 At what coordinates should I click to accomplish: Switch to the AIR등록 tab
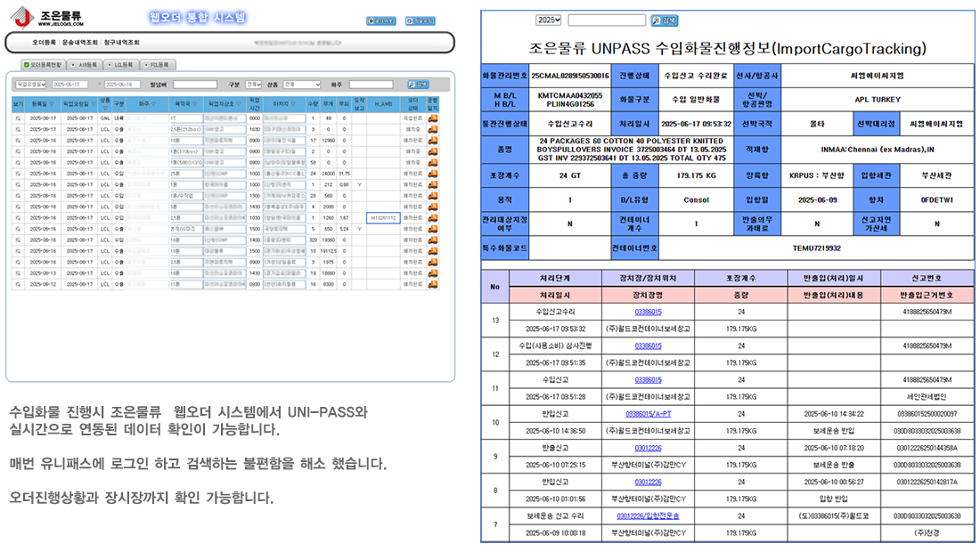point(85,64)
